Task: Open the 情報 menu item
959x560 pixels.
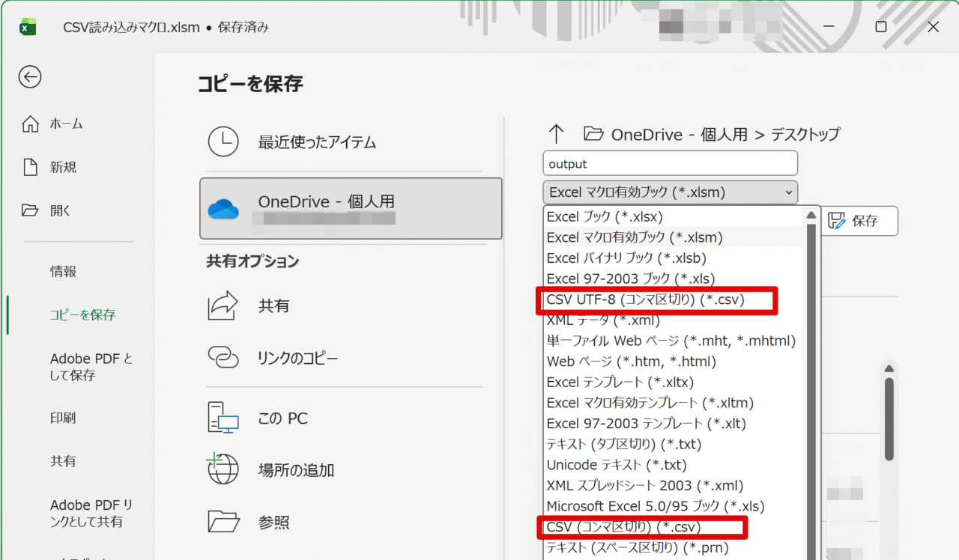Action: (x=63, y=272)
